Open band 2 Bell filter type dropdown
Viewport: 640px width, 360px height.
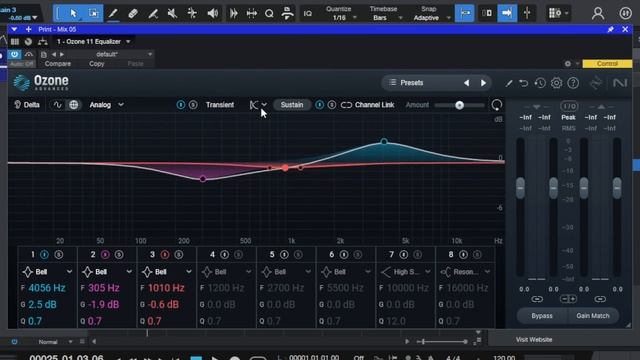coord(107,272)
